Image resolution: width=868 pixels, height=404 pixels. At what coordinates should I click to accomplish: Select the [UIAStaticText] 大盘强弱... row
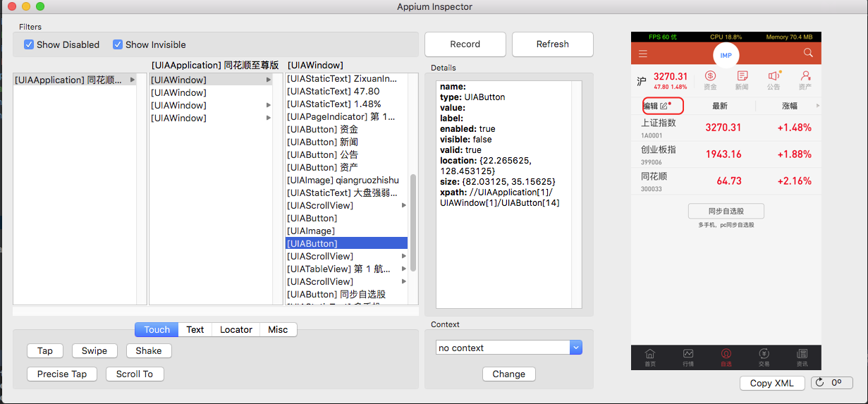coord(346,193)
